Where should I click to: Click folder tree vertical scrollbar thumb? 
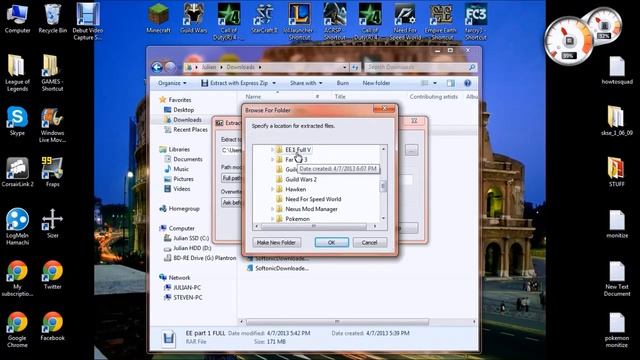coord(383,186)
